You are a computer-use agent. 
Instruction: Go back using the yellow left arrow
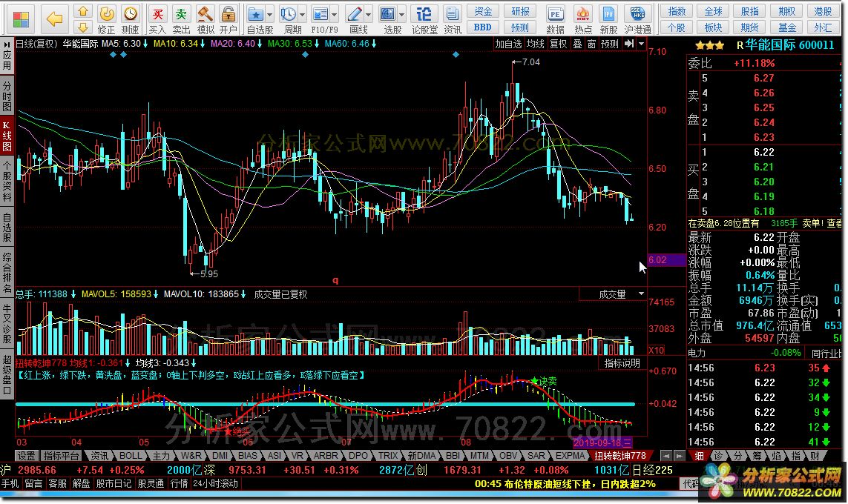54,19
